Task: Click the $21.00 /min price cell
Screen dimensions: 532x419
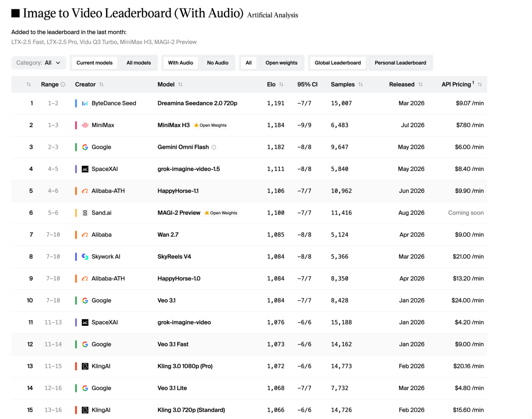Action: (468, 257)
